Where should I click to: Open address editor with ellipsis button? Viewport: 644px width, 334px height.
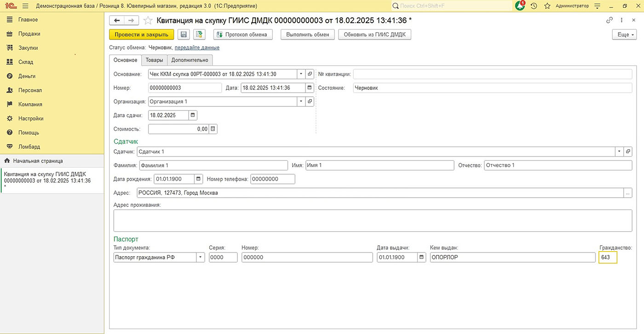[628, 193]
